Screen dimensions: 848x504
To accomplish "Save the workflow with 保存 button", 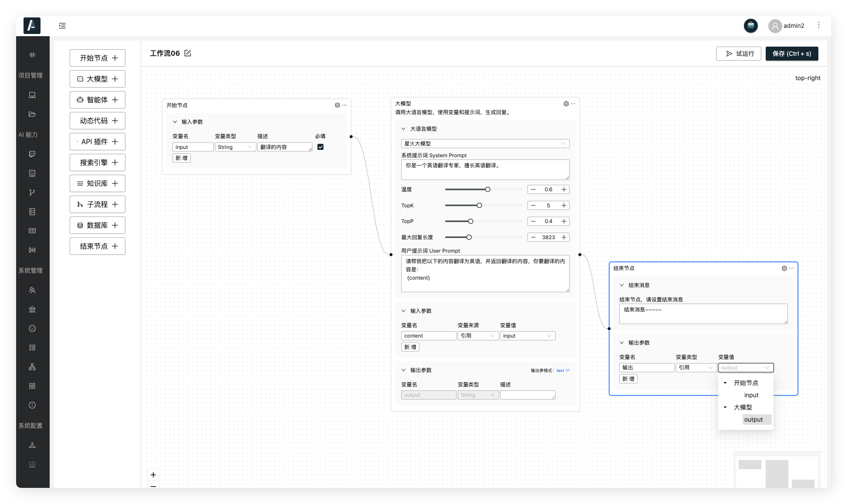I will coord(792,54).
